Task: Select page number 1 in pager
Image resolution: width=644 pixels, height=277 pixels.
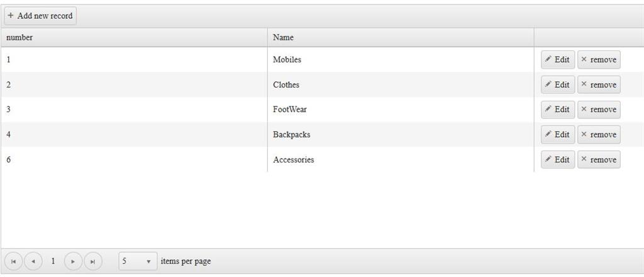Action: [53, 261]
